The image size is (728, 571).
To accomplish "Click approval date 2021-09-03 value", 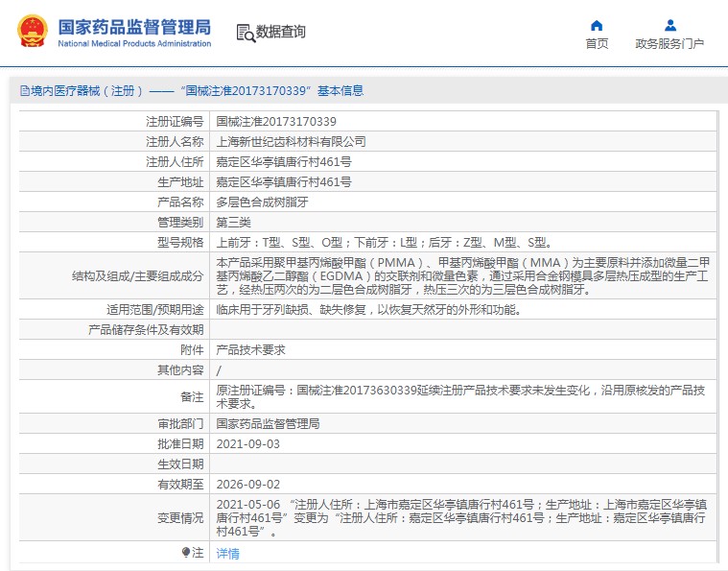I will (248, 443).
